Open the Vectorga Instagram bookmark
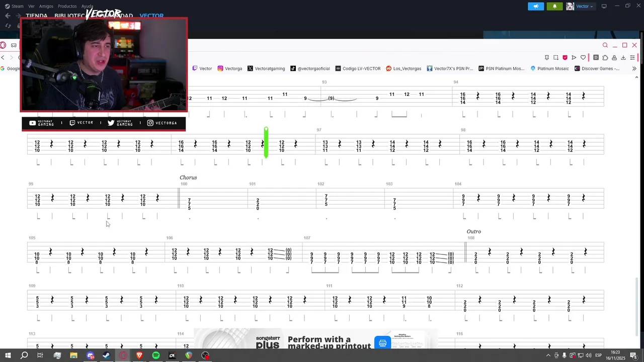 point(230,68)
